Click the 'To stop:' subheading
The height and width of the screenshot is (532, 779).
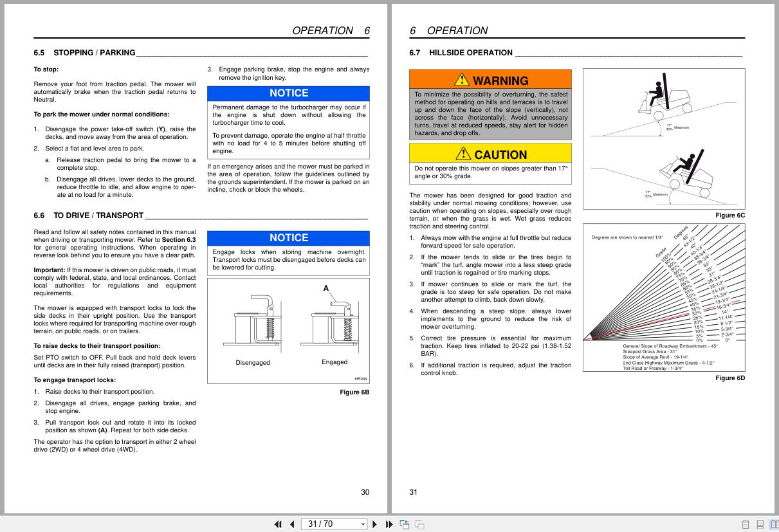click(x=46, y=69)
